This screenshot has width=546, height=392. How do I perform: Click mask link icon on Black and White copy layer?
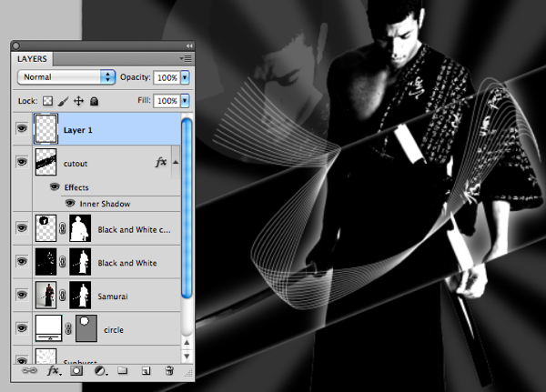[62, 228]
